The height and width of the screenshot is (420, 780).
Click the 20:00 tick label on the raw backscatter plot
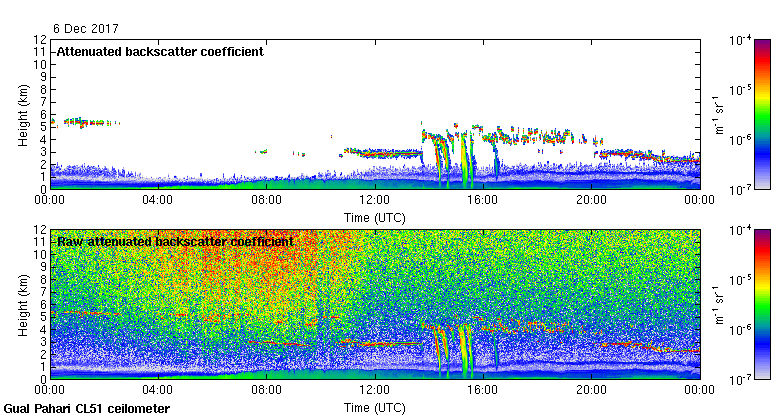tap(591, 390)
